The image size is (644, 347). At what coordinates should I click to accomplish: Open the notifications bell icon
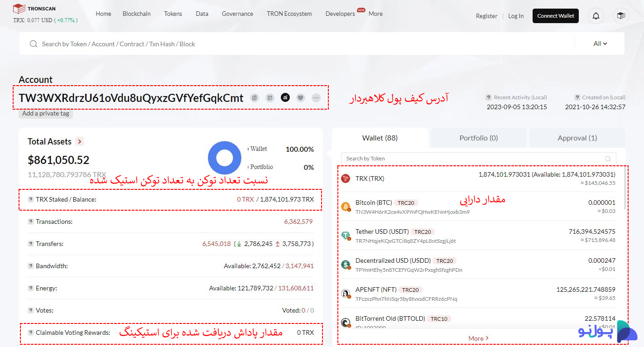click(x=596, y=16)
